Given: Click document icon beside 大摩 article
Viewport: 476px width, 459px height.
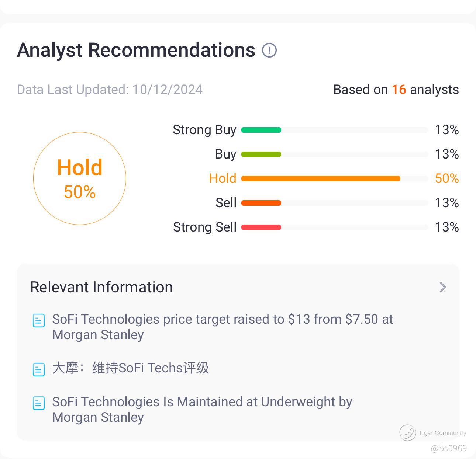Looking at the screenshot, I should coord(39,369).
